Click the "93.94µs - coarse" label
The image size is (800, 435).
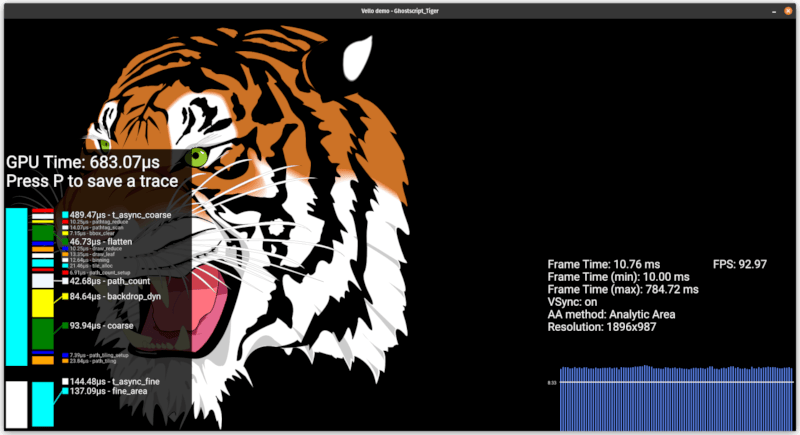click(x=102, y=325)
